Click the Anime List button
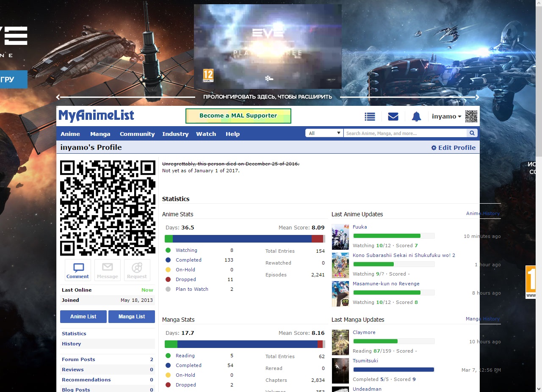Screen dimensions: 542x392 pos(83,317)
